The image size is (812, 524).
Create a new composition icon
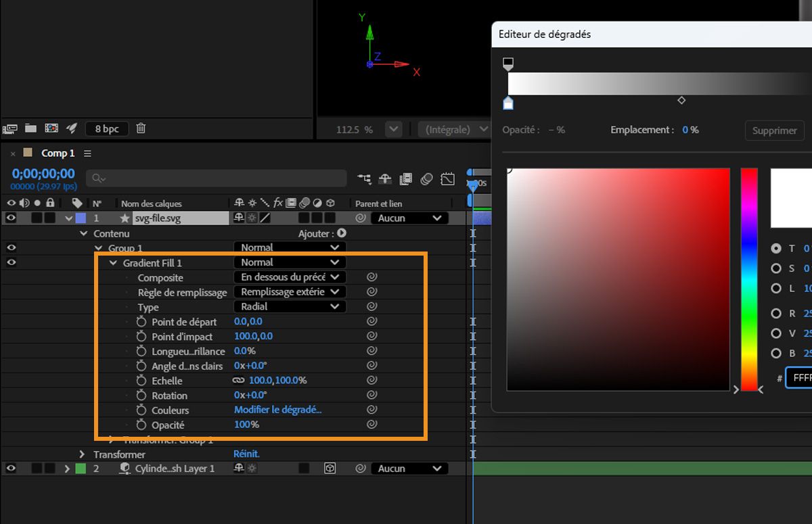point(51,128)
